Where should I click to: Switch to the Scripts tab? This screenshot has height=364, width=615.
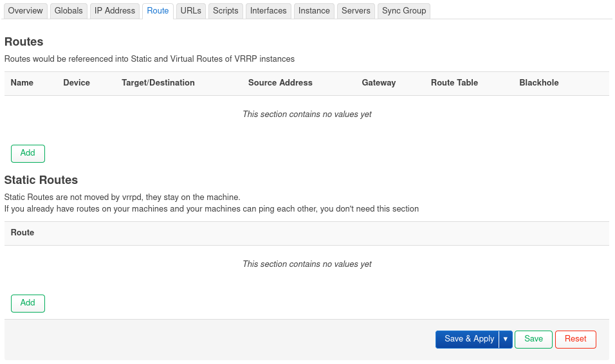226,11
